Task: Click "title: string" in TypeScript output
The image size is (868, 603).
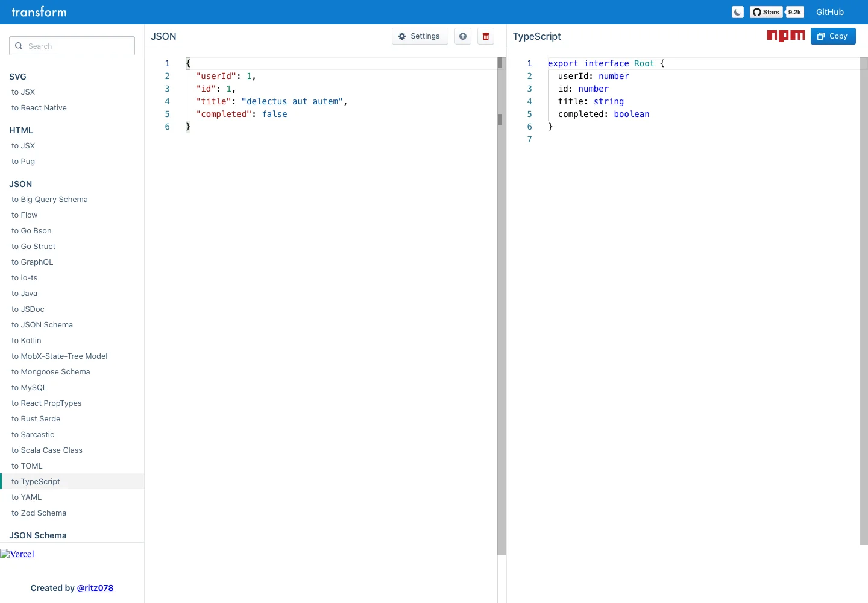Action: (591, 101)
